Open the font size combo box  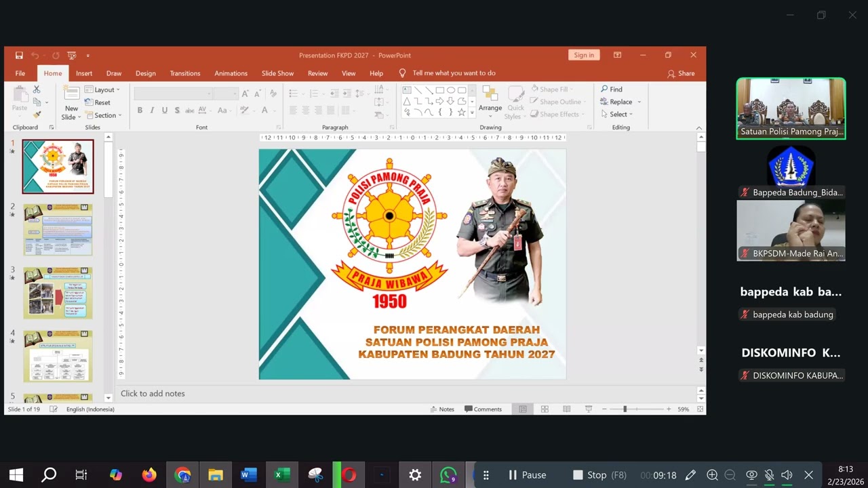[224, 94]
